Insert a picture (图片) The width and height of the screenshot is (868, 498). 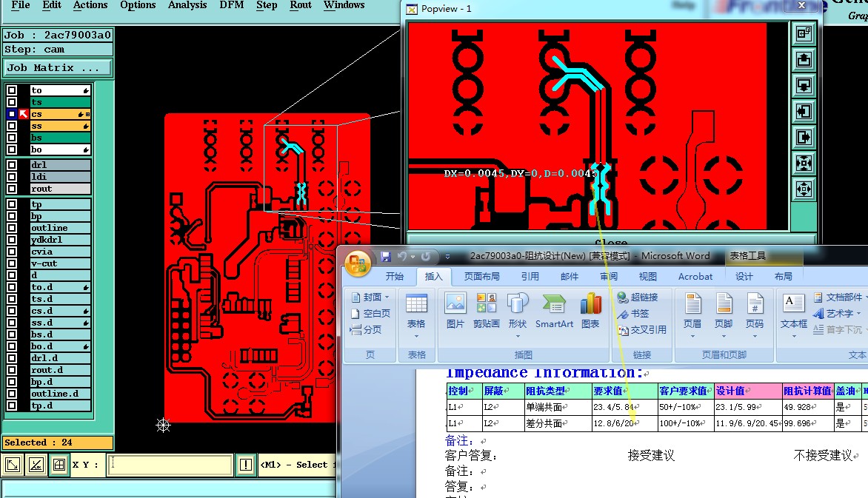[x=455, y=311]
